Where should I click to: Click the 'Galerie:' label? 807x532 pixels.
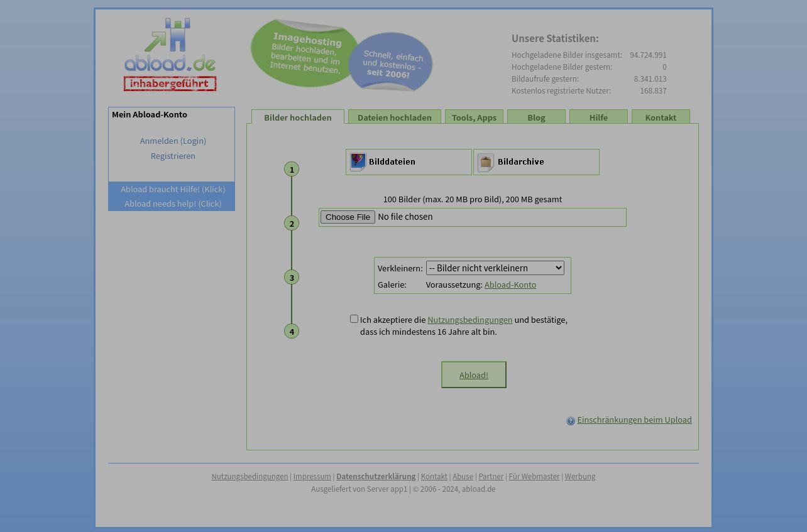coord(392,285)
